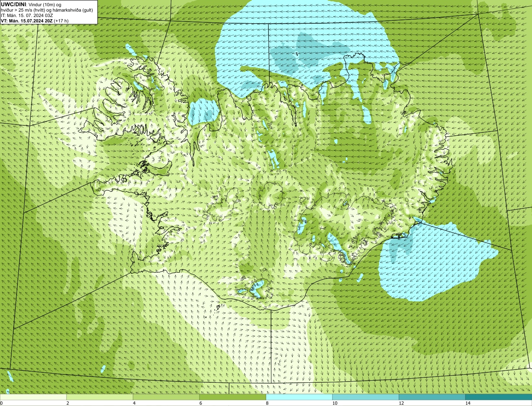Click the "12" scale label under the color bar
Screen dimensions: 532x406
[x=401, y=403]
